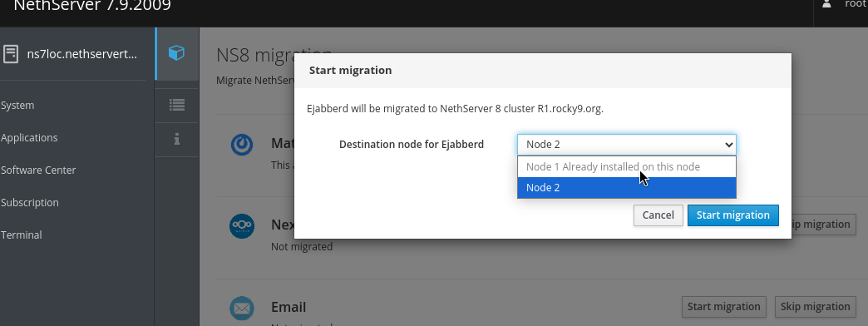
Task: Open the info sidebar icon
Action: [176, 140]
